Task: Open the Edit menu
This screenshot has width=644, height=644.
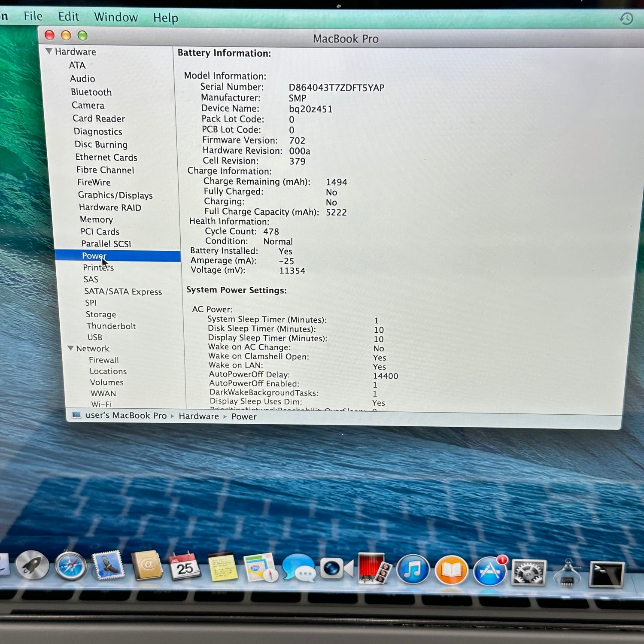Action: point(69,17)
